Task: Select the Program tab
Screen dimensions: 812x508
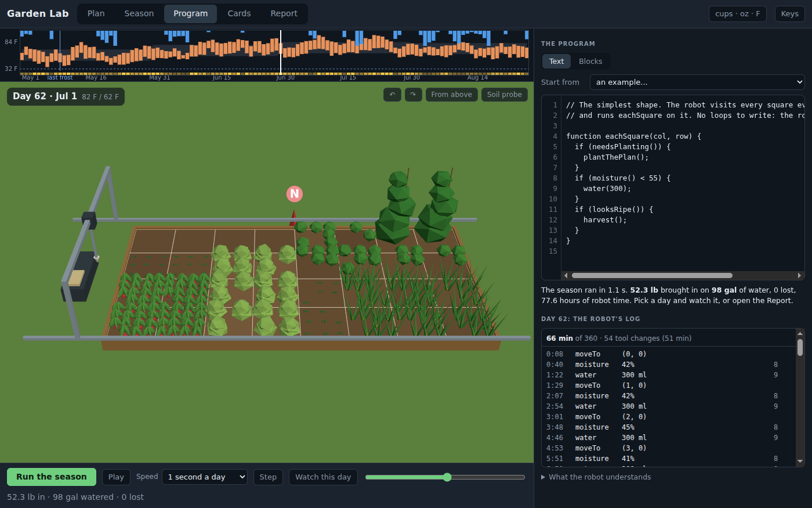Action: (x=190, y=13)
